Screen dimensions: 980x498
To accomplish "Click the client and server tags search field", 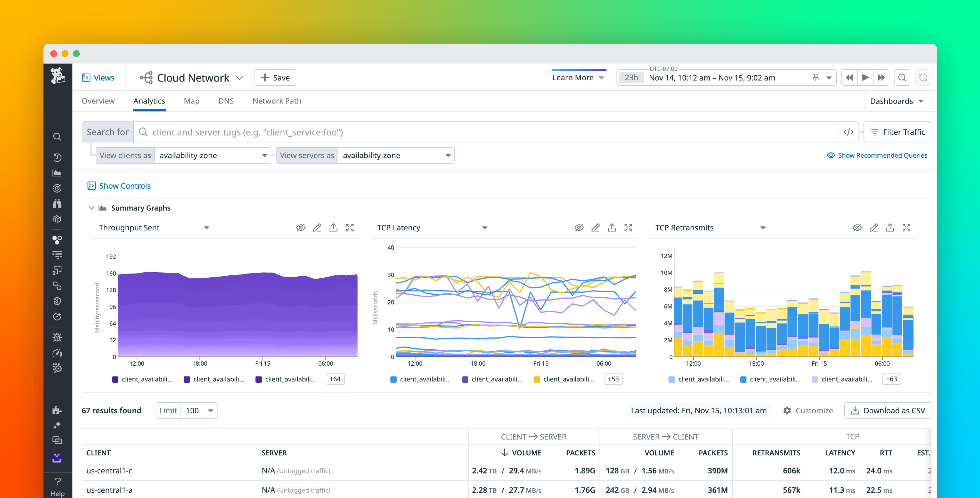I will coord(456,132).
